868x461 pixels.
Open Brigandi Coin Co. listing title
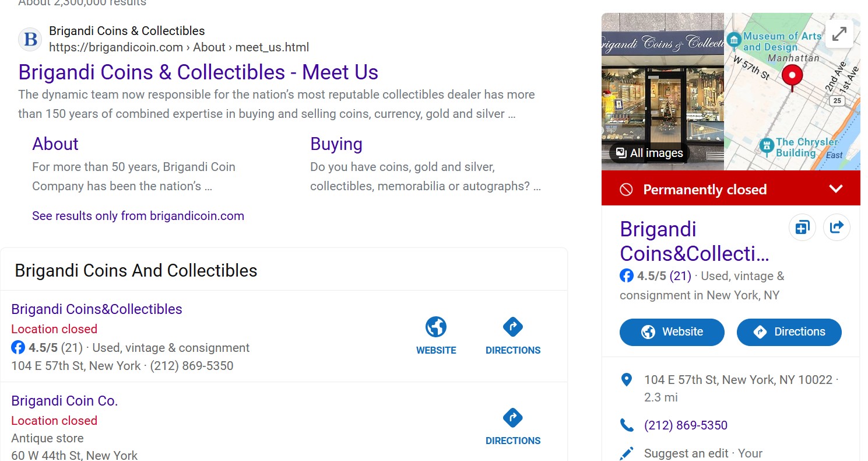(x=65, y=401)
